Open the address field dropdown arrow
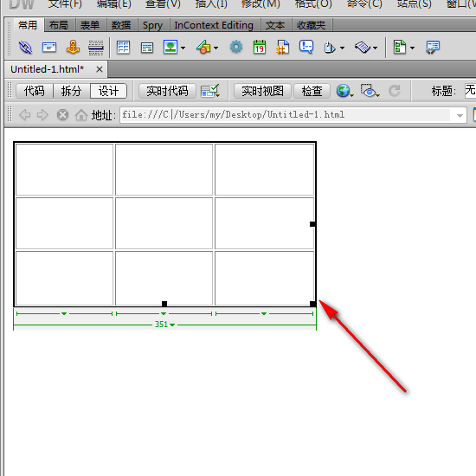Screen dimensions: 476x476 [x=460, y=115]
